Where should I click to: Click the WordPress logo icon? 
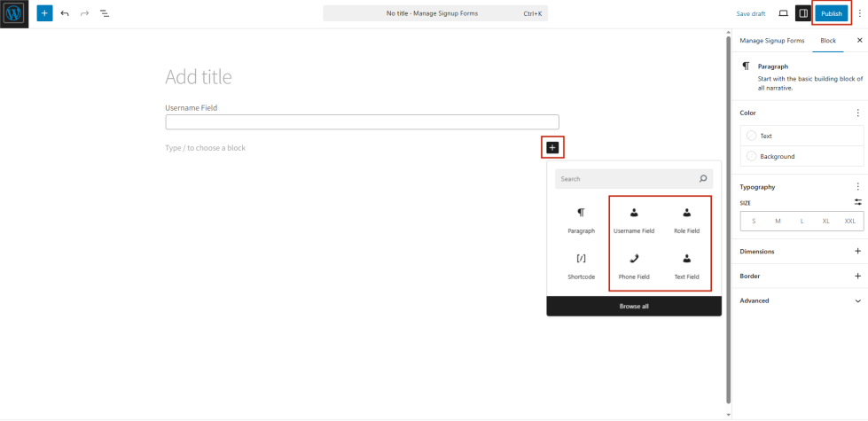point(14,14)
